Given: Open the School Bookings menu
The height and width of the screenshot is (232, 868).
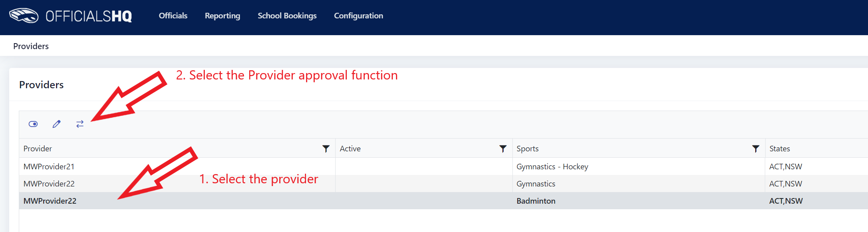Looking at the screenshot, I should [287, 16].
